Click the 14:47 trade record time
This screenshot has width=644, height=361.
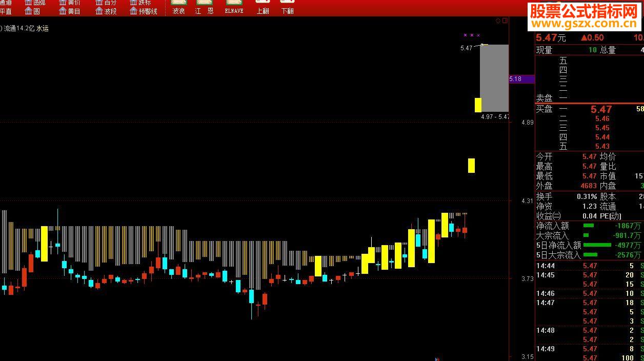click(546, 303)
